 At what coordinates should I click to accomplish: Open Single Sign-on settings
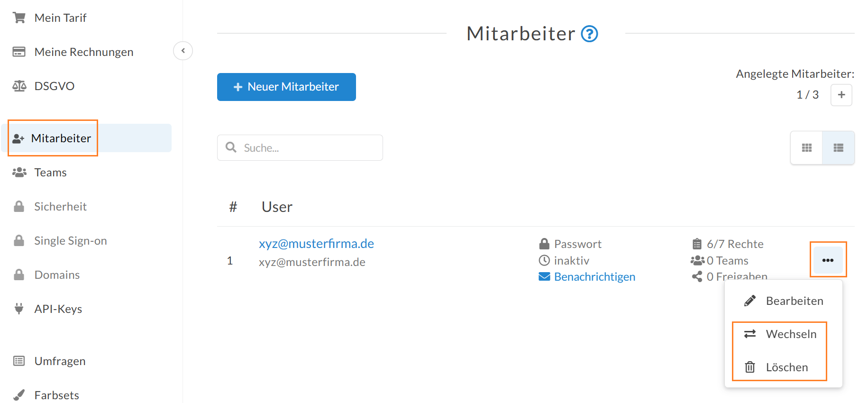[71, 241]
